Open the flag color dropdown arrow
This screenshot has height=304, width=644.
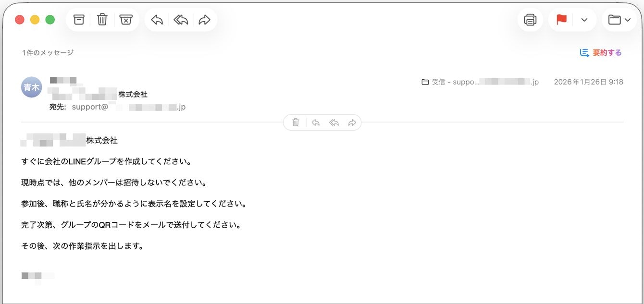click(584, 20)
